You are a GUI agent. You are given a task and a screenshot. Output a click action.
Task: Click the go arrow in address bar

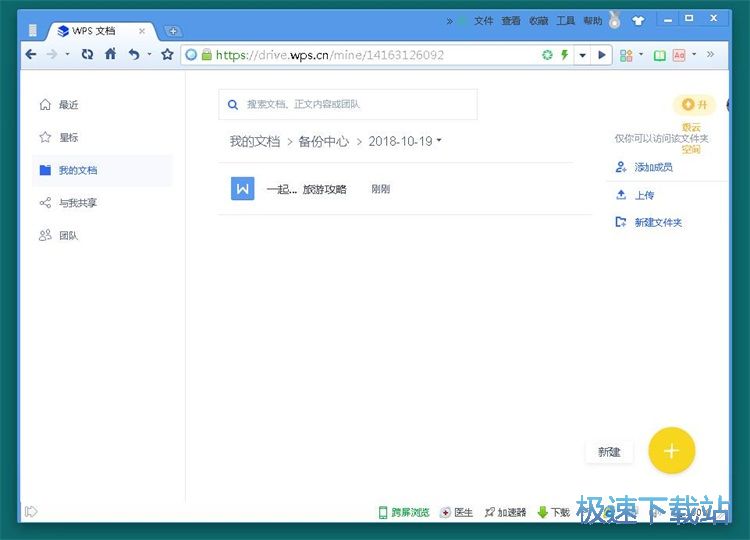(602, 55)
